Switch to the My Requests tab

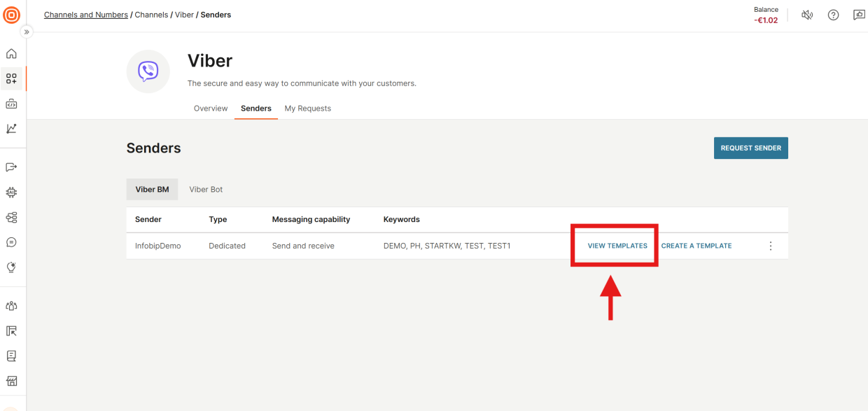tap(308, 109)
